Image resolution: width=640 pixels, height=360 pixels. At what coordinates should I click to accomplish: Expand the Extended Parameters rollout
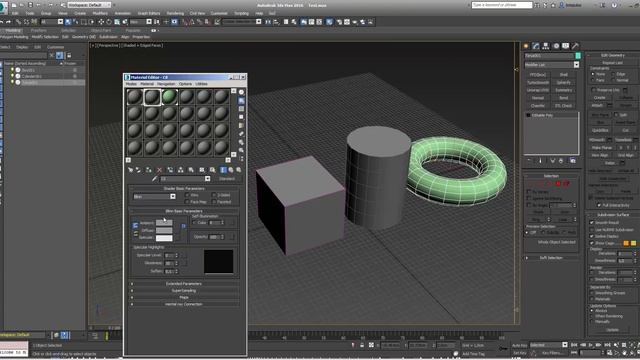pos(184,284)
